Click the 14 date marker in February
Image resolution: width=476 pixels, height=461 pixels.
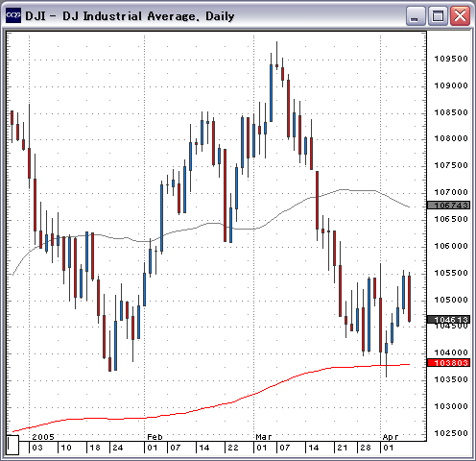tap(204, 448)
